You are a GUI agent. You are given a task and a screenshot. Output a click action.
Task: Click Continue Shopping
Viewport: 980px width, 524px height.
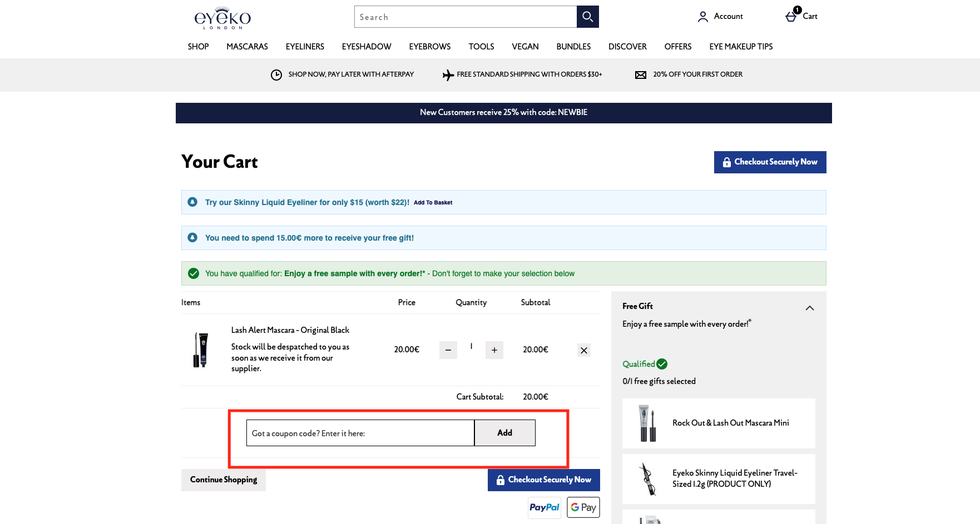(x=224, y=480)
